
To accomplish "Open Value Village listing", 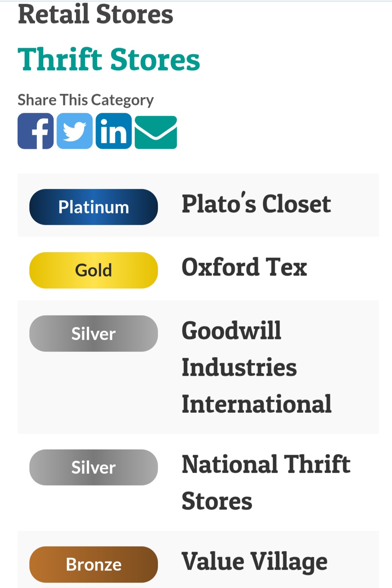I will point(254,562).
